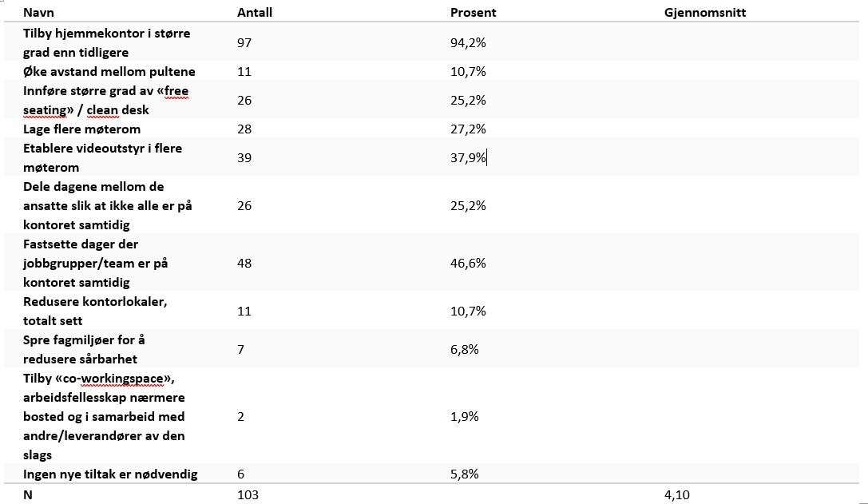The image size is (868, 504).
Task: Click 'Ingen nye tiltak er nødvendig' cell
Action: [x=110, y=474]
